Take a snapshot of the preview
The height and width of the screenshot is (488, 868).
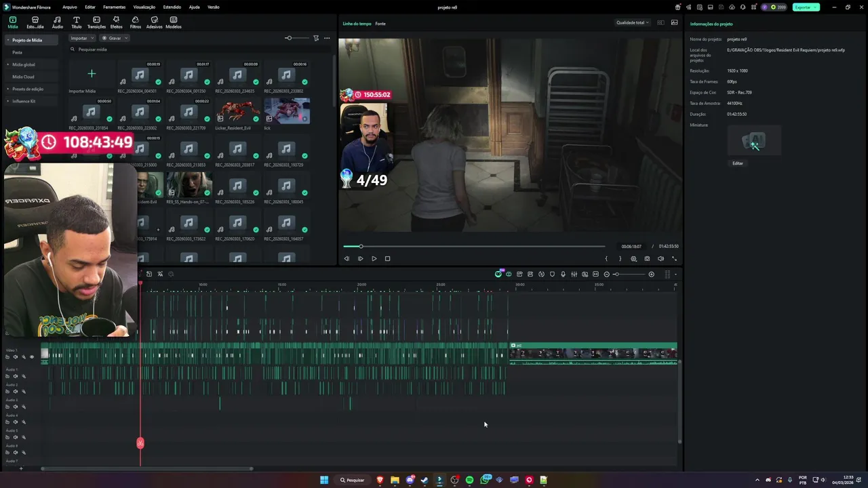coord(647,258)
